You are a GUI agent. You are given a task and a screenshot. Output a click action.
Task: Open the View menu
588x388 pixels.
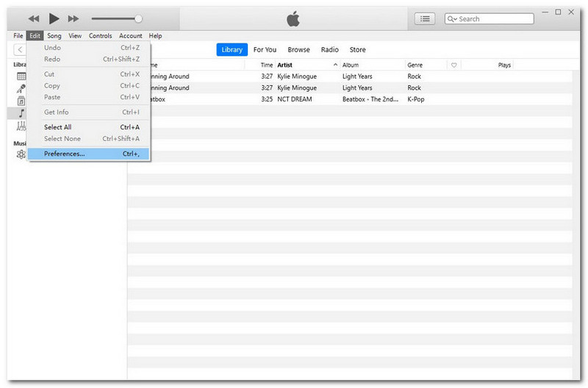(x=75, y=35)
